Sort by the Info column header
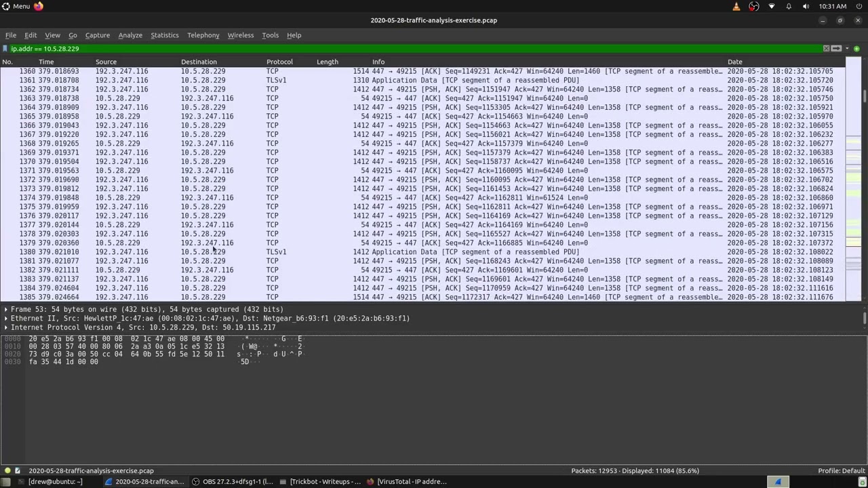Screen dimensions: 868x488 [378, 62]
